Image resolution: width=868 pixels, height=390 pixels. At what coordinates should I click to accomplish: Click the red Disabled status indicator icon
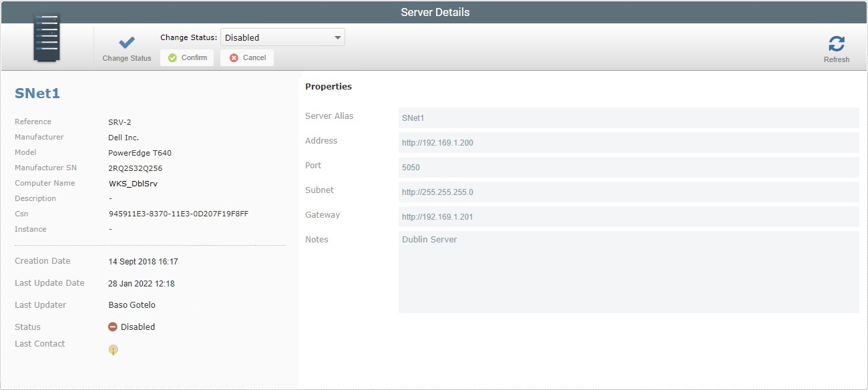113,327
